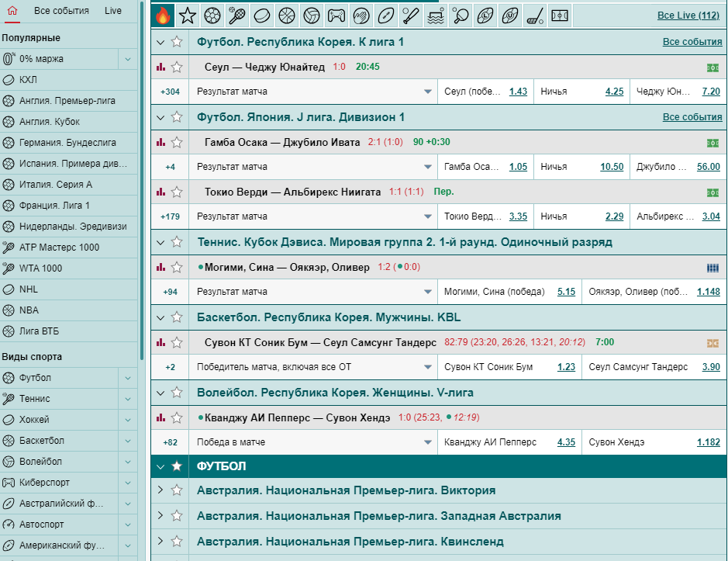Viewport: 728px width, 561px height.
Task: Show +304 more markets for Сеул match
Action: click(x=170, y=92)
